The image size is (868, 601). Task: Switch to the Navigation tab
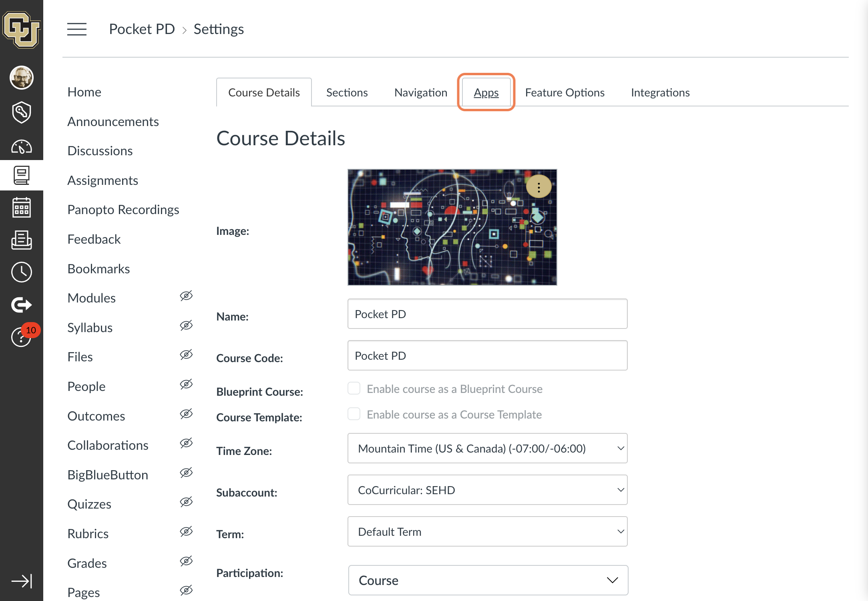420,92
